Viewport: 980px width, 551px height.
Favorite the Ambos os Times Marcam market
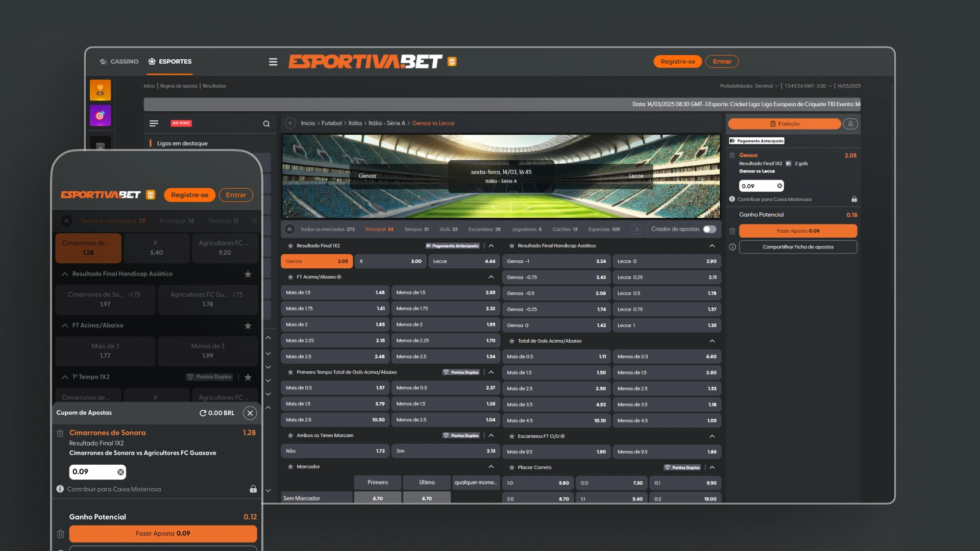pos(290,436)
